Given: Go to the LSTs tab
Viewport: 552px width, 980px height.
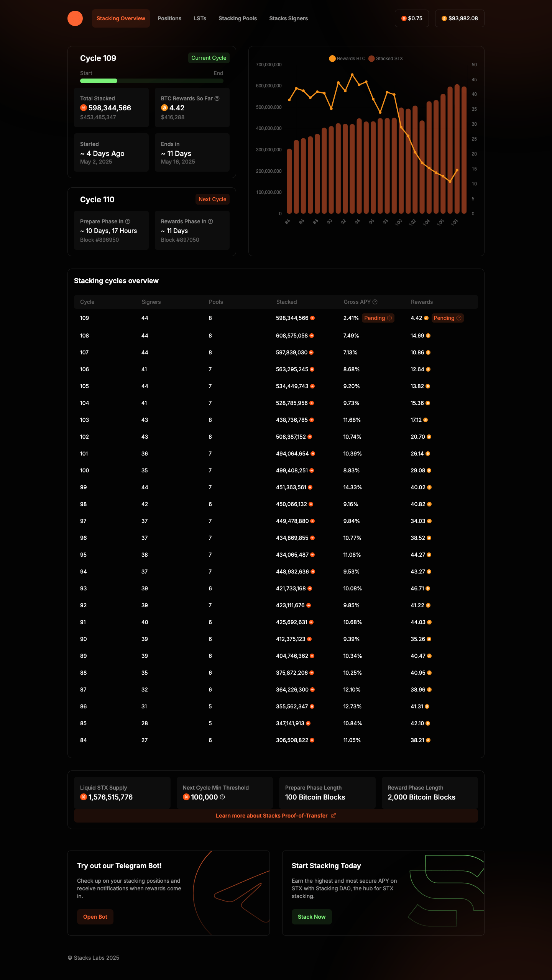Looking at the screenshot, I should click(x=200, y=18).
